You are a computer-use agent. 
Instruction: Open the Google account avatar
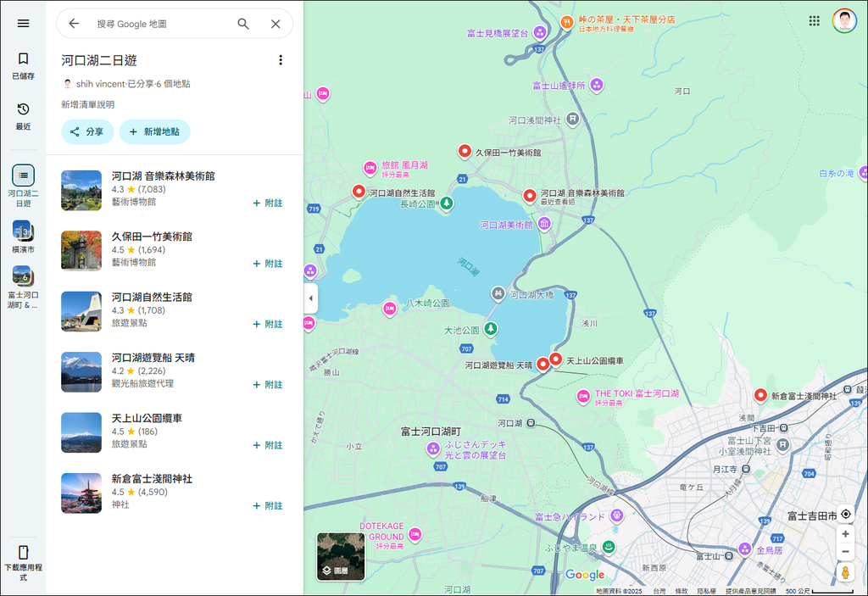click(x=844, y=21)
